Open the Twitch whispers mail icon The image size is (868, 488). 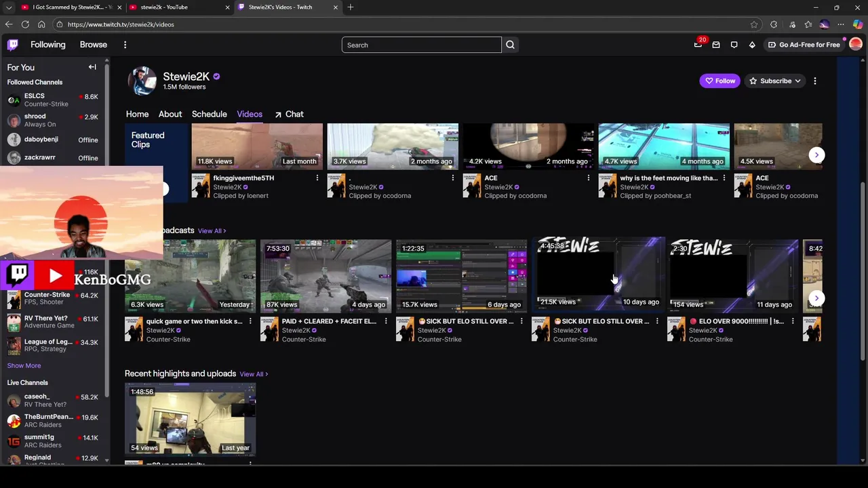[716, 45]
